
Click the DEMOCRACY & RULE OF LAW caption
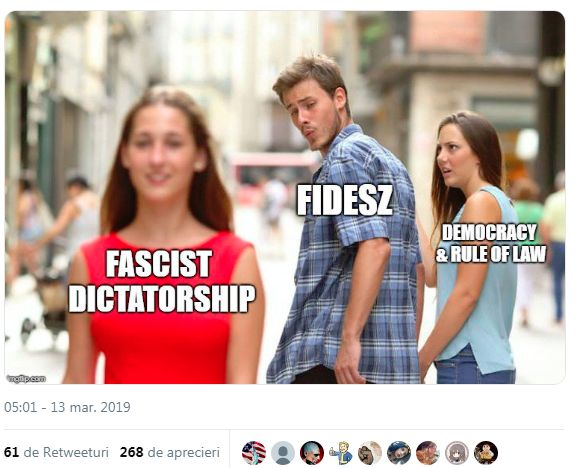point(491,243)
